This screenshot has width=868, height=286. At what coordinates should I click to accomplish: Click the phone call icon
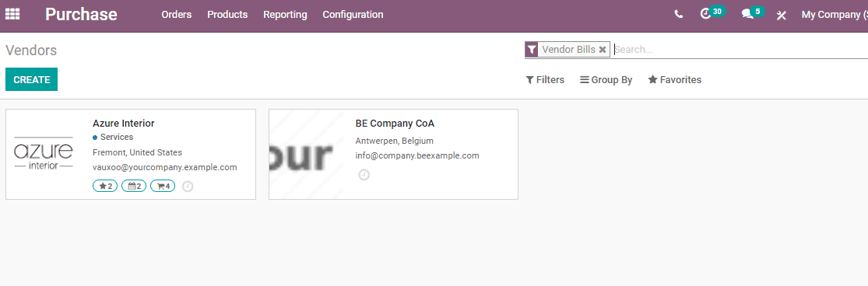[x=679, y=14]
